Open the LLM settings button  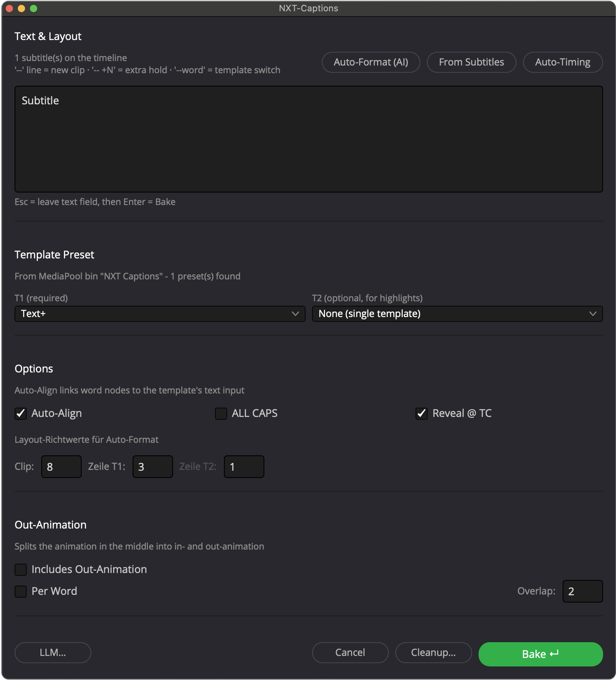53,653
